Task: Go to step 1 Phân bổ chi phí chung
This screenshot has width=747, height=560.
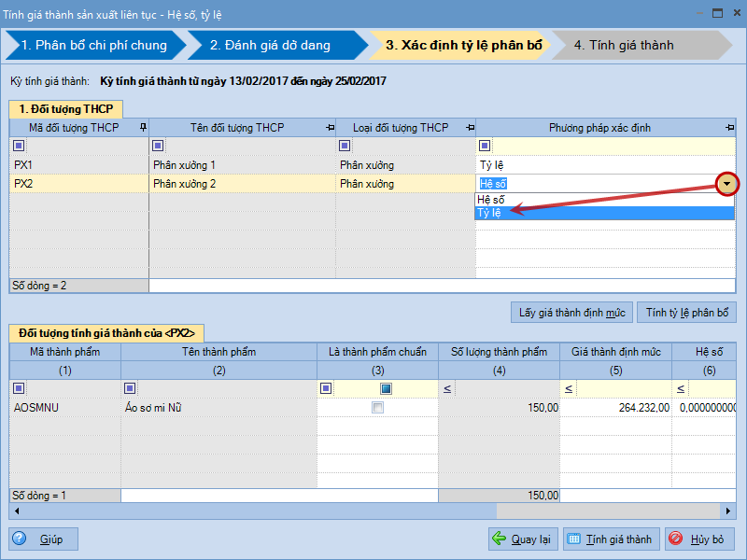Action: coord(93,45)
